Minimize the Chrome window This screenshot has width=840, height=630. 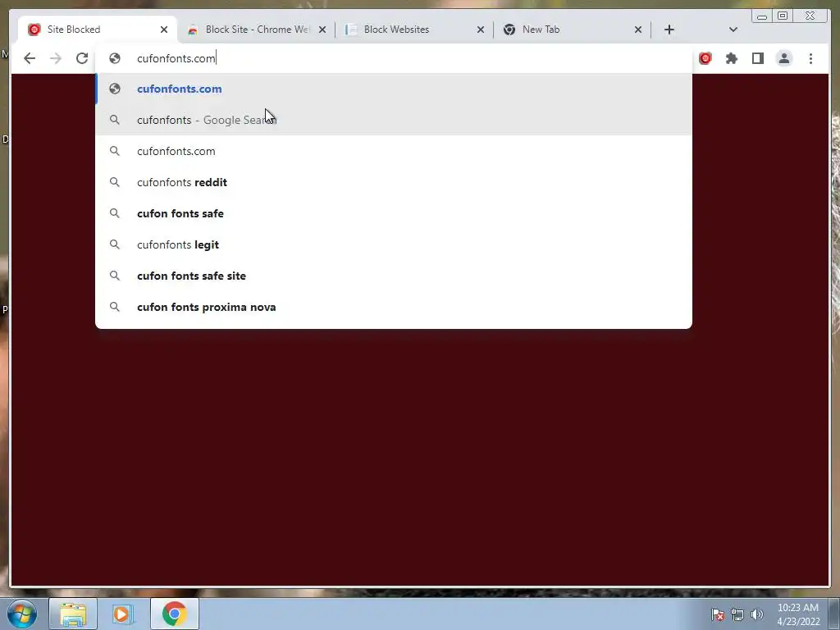[x=762, y=16]
